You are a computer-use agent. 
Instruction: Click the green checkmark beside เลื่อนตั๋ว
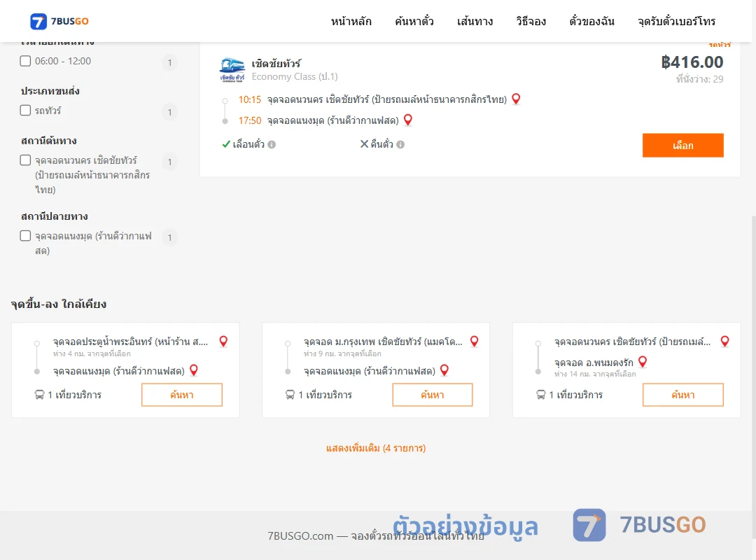pos(225,144)
